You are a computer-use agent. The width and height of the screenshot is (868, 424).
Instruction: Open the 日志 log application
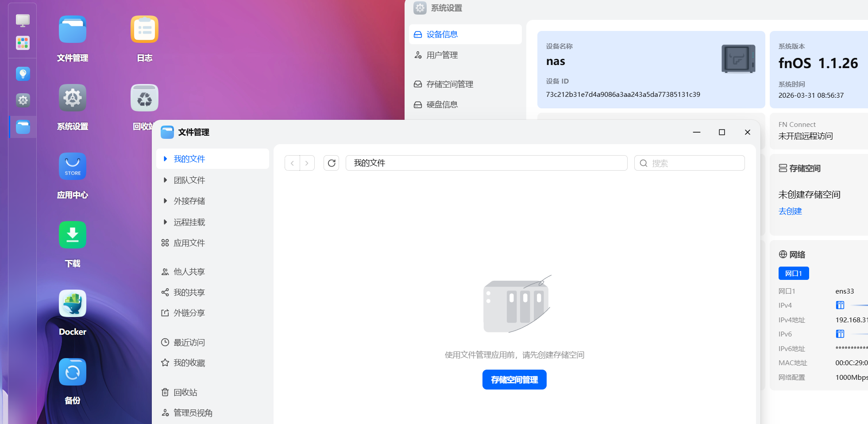[144, 29]
